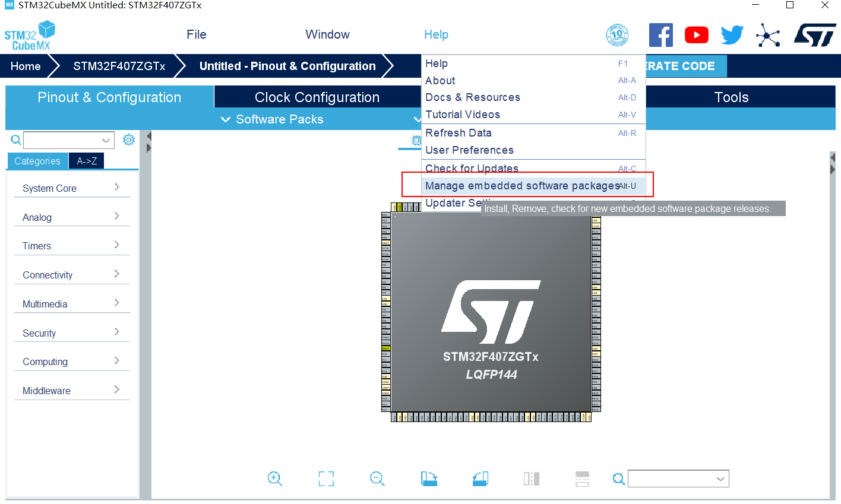Open the settings gear in the categories panel
841x504 pixels.
coord(129,140)
